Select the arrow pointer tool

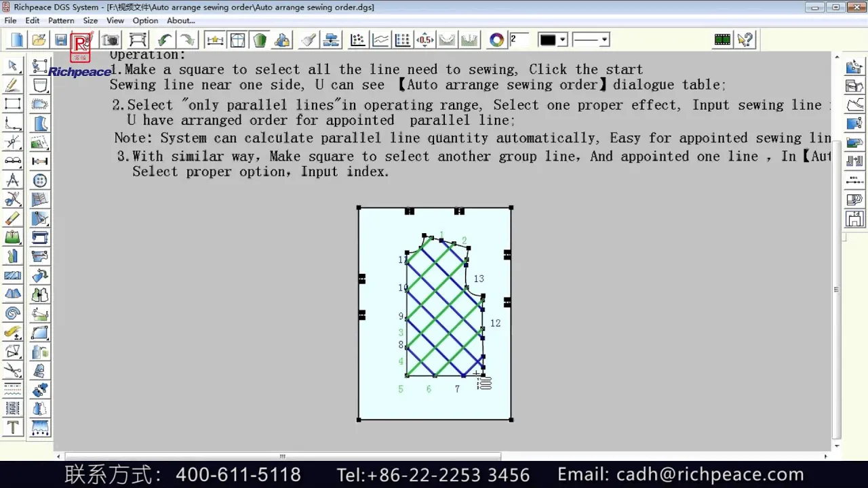pos(13,66)
